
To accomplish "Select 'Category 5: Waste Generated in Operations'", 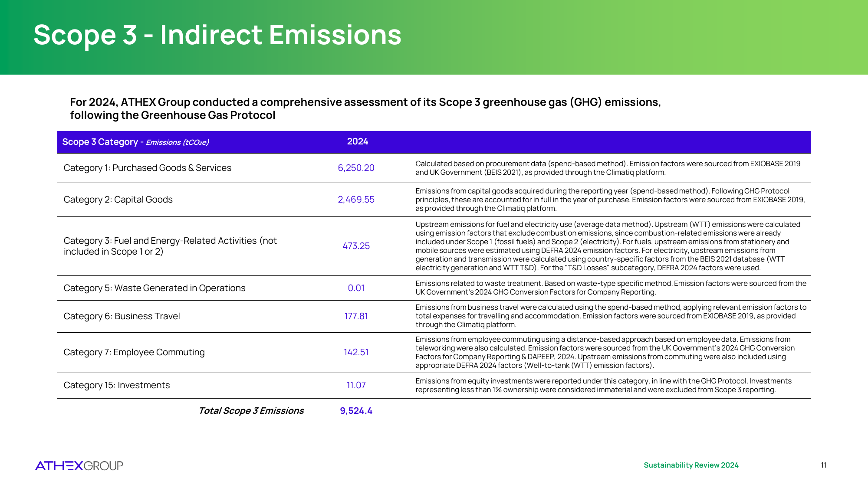I will [155, 288].
